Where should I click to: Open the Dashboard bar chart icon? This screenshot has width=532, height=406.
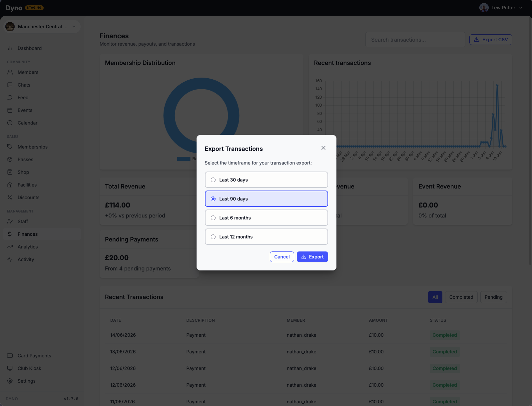(10, 48)
